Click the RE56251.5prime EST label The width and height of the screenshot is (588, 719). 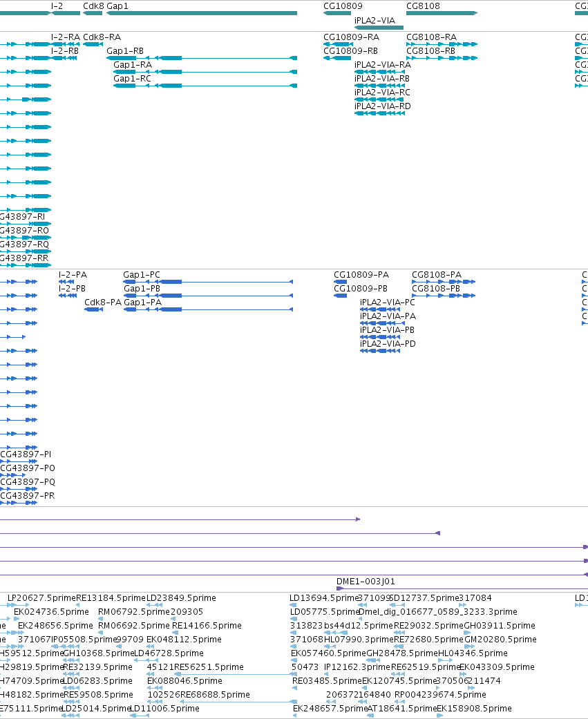(x=209, y=667)
